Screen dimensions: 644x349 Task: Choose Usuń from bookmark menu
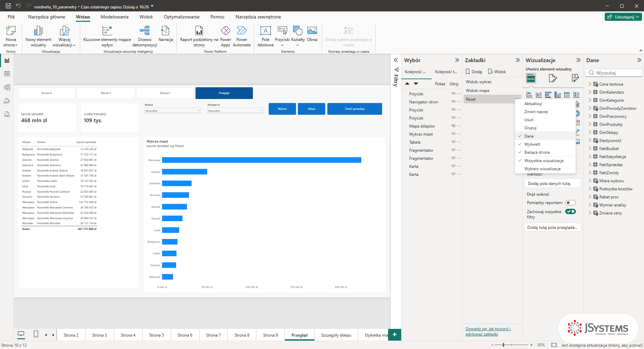coord(529,120)
